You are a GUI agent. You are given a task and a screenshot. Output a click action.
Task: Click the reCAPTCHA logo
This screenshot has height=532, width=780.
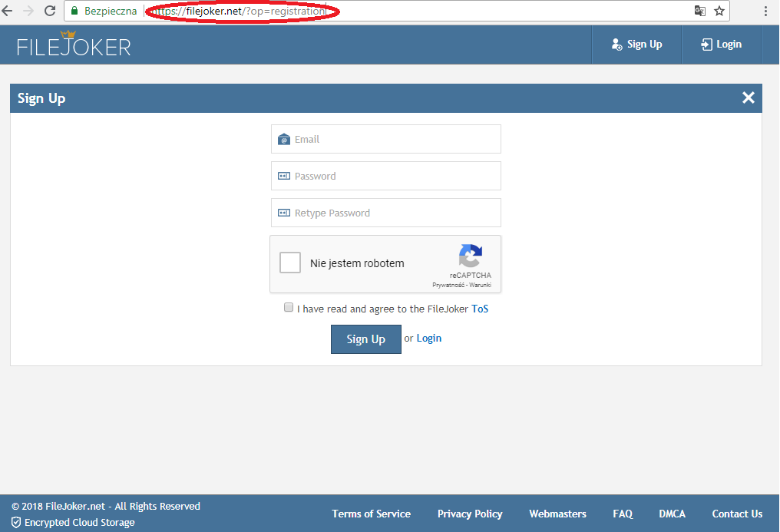point(470,256)
